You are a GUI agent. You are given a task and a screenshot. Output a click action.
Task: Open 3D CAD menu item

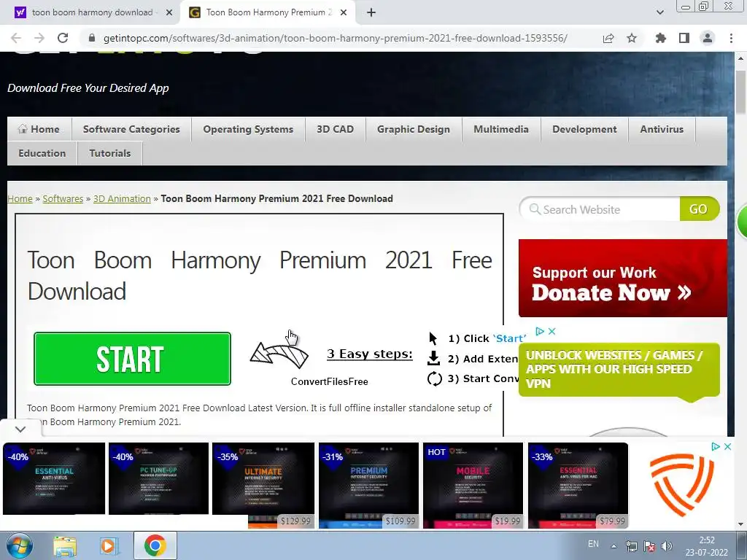(x=336, y=129)
